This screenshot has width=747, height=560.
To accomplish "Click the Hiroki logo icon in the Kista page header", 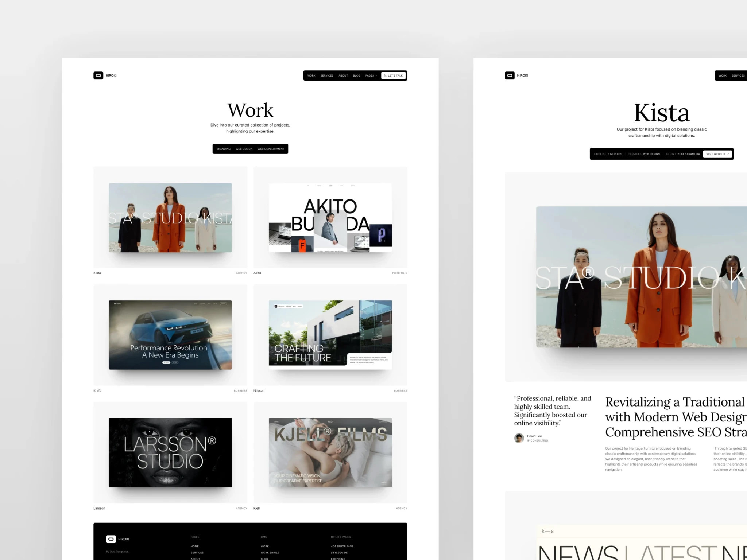I will pyautogui.click(x=510, y=75).
